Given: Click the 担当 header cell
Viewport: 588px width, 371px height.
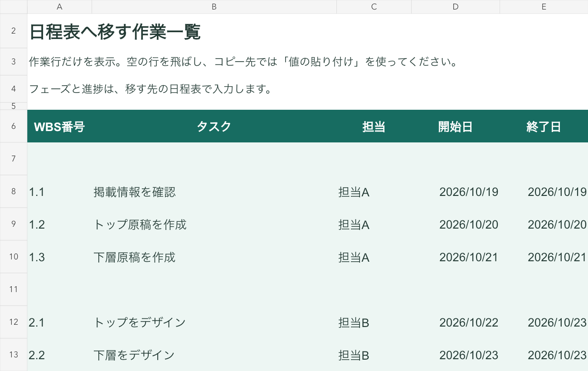Looking at the screenshot, I should coord(374,127).
